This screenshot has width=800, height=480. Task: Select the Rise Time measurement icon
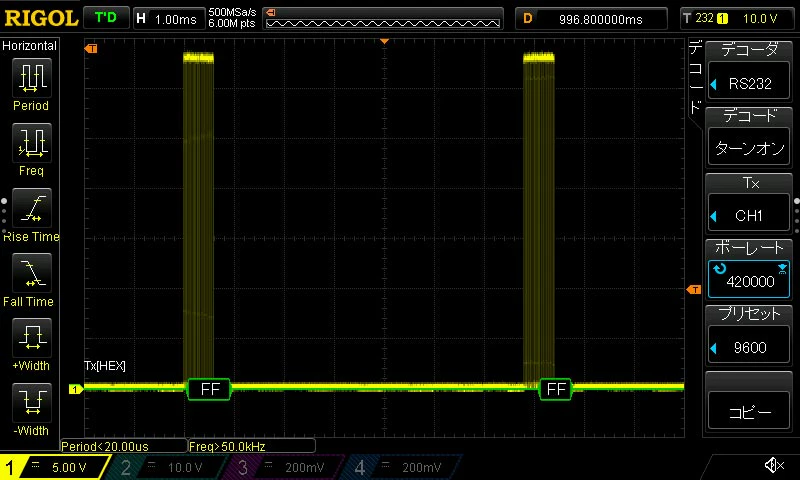point(31,208)
